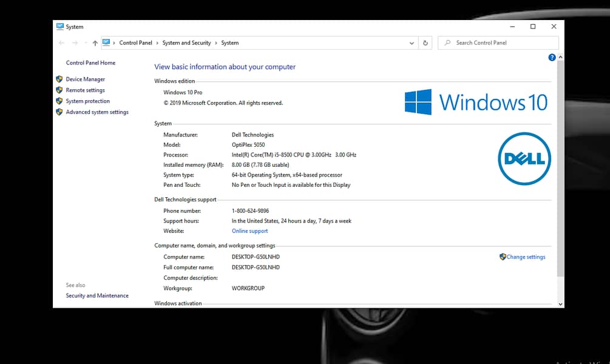Open the Help question mark icon

coord(552,58)
